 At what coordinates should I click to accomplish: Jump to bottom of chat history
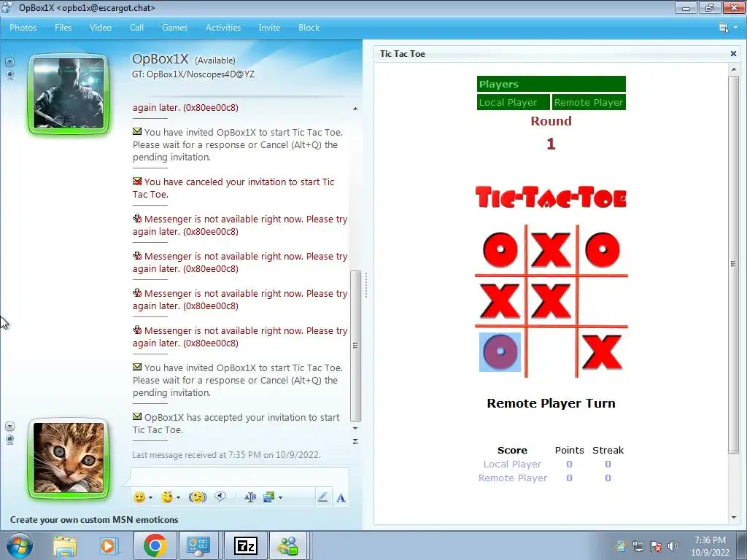pyautogui.click(x=355, y=441)
